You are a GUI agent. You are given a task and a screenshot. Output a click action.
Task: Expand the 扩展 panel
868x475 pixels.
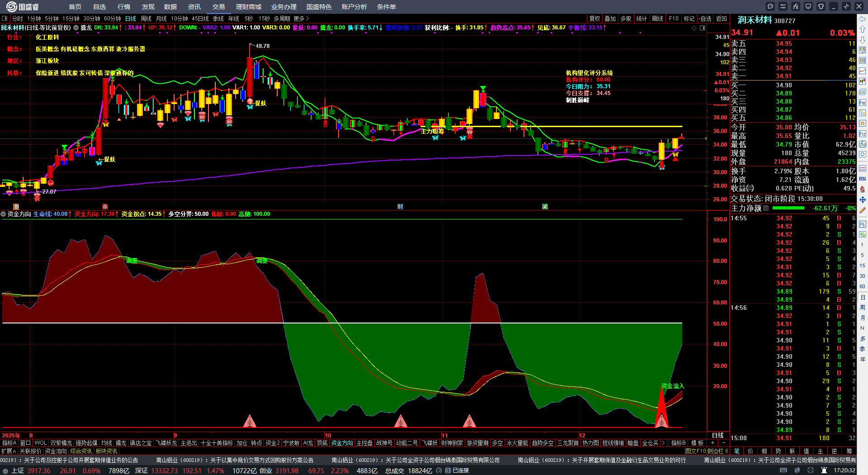(x=9, y=451)
